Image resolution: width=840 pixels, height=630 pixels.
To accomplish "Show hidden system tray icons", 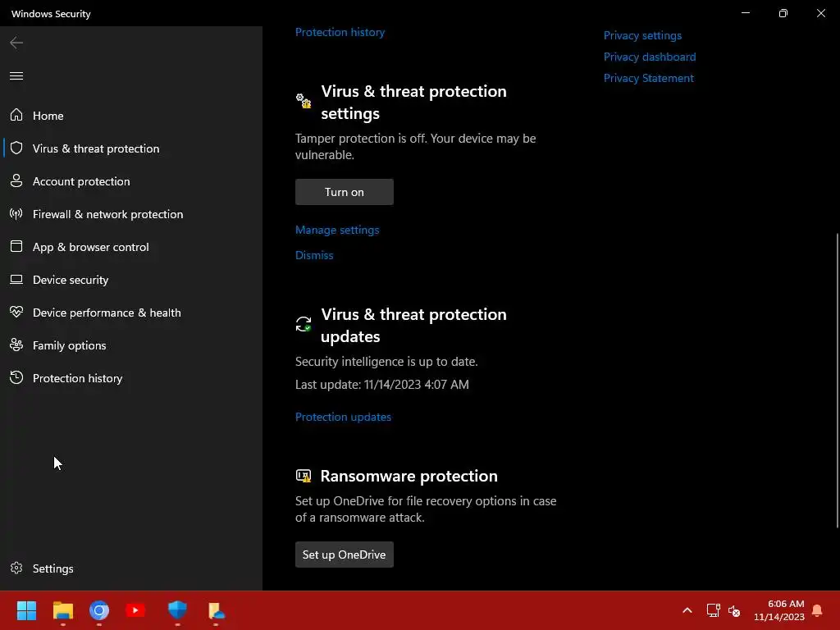I will 687,610.
